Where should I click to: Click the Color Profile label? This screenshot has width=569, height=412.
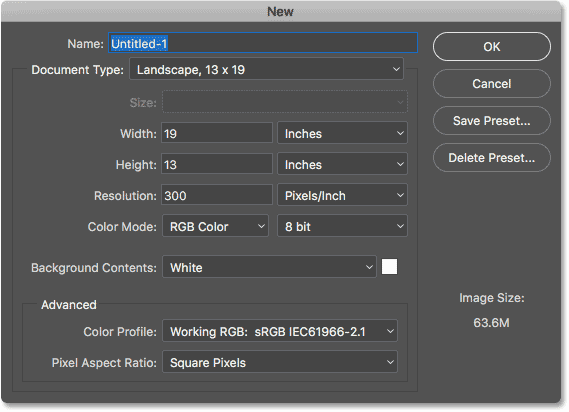coord(120,331)
